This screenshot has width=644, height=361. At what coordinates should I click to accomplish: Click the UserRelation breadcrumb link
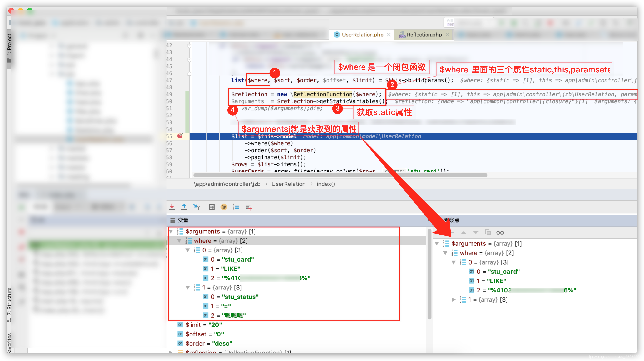pyautogui.click(x=288, y=184)
